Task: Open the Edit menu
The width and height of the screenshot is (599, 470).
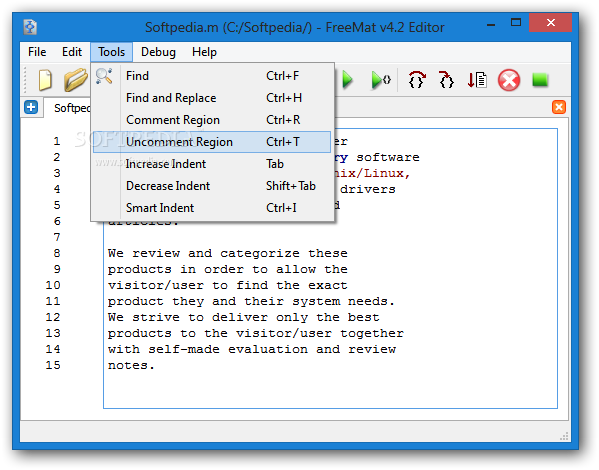Action: (x=72, y=52)
